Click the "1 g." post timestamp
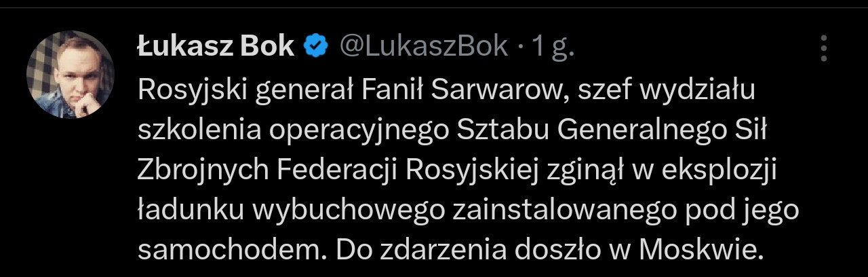Screen dimensions: 868x277 pyautogui.click(x=553, y=46)
